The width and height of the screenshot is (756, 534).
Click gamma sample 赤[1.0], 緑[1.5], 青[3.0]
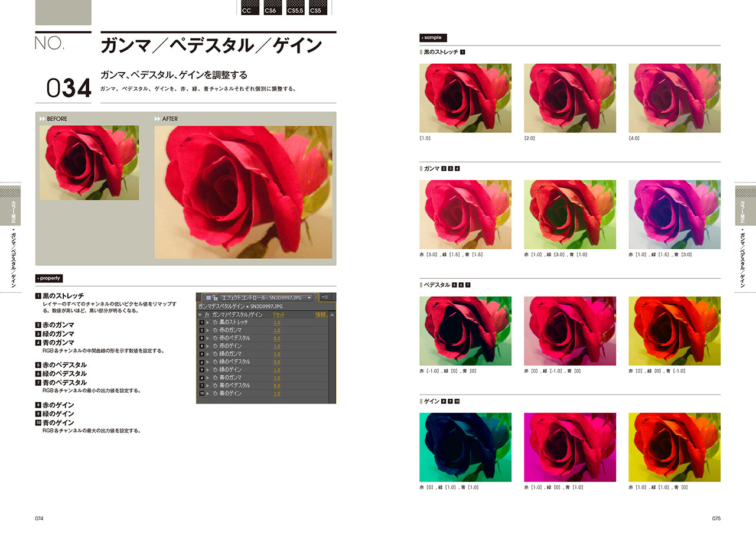pos(674,214)
